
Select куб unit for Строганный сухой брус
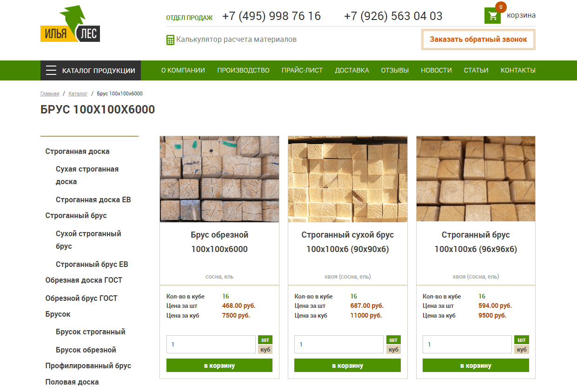click(393, 350)
